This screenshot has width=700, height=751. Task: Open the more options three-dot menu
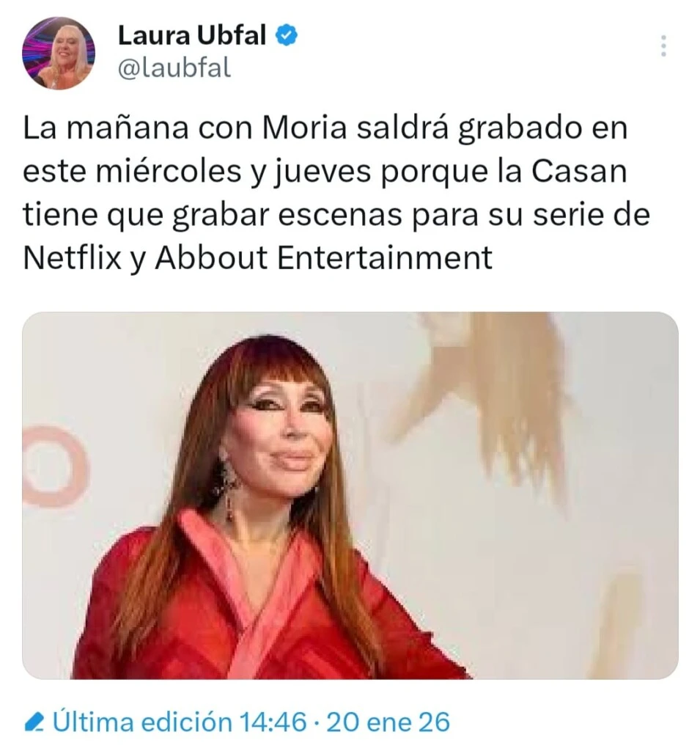click(x=663, y=46)
